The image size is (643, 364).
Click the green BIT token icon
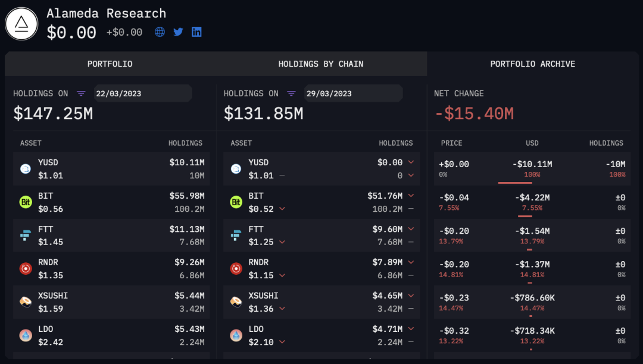(x=25, y=202)
